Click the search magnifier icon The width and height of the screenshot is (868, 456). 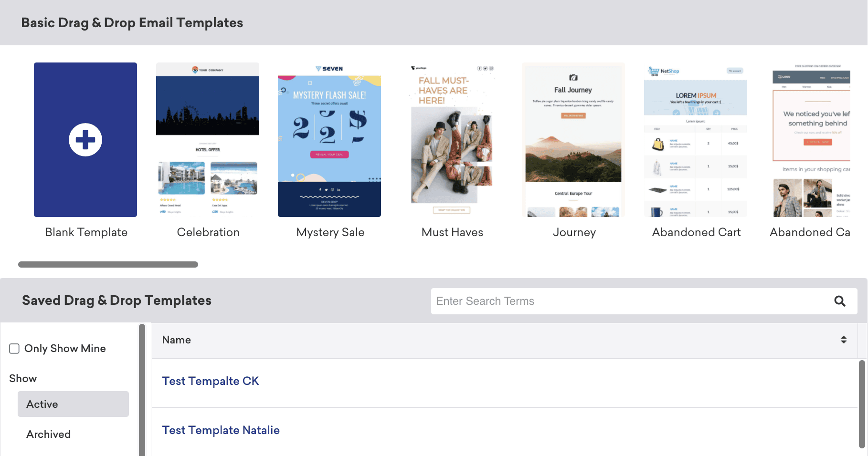839,301
